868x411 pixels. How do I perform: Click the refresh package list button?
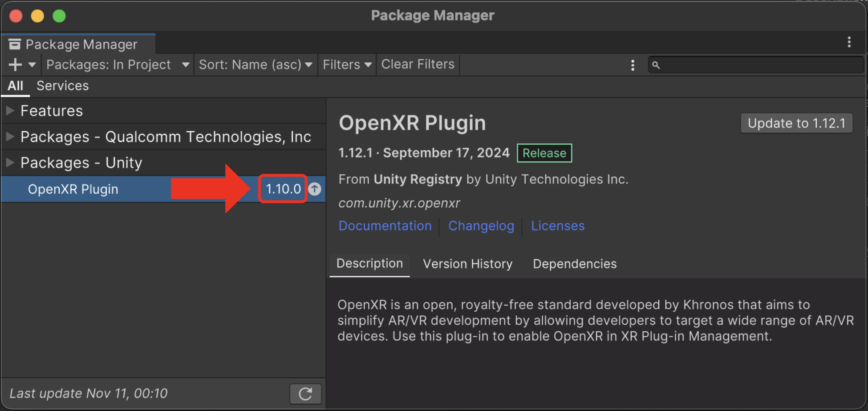[x=305, y=394]
